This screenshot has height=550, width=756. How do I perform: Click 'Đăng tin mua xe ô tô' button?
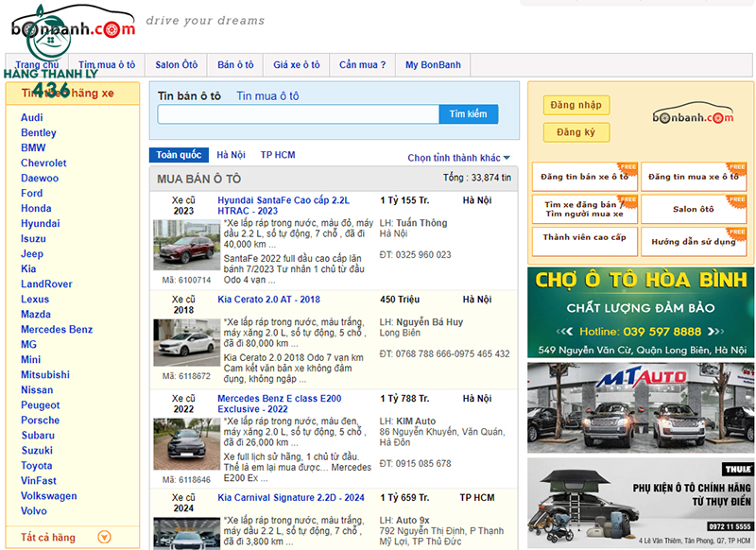[694, 177]
